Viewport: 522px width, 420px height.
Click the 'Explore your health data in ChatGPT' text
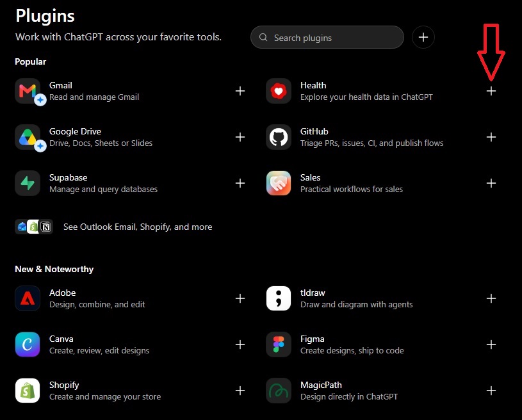point(366,97)
